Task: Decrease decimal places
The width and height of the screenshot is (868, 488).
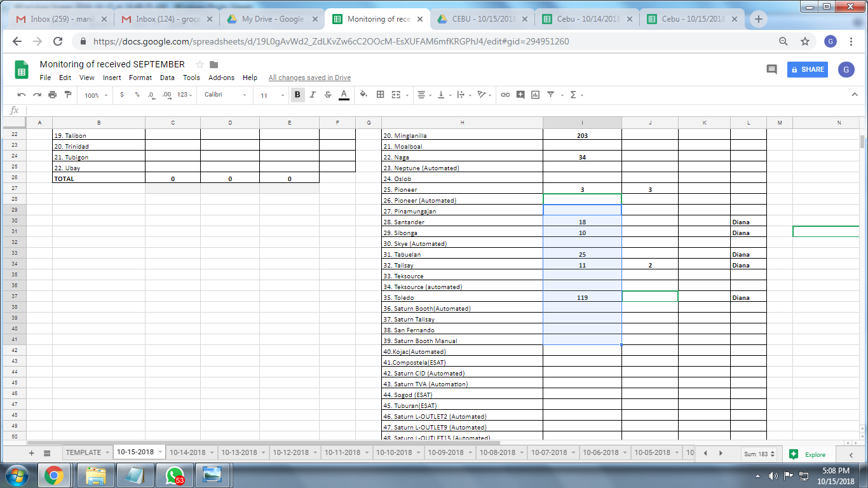Action: tap(151, 95)
